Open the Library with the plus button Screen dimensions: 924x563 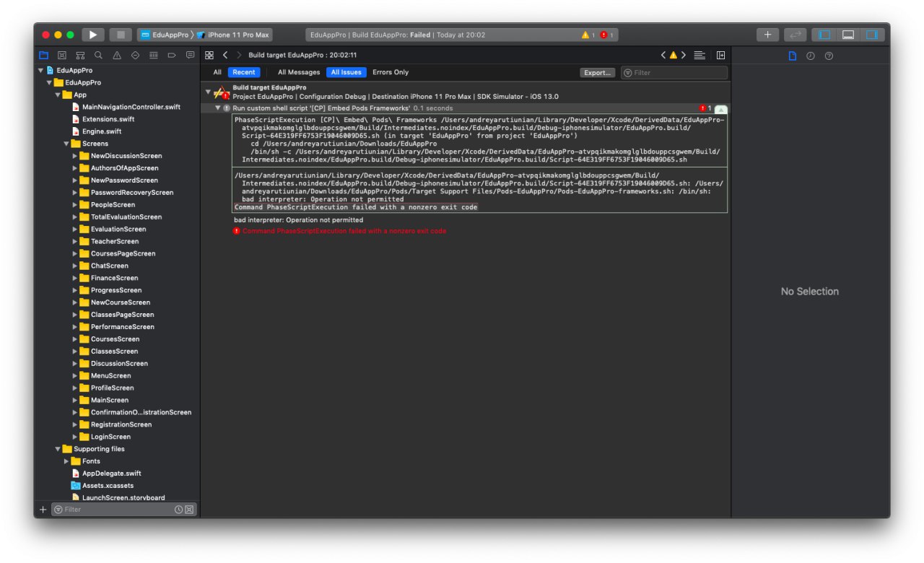(767, 35)
